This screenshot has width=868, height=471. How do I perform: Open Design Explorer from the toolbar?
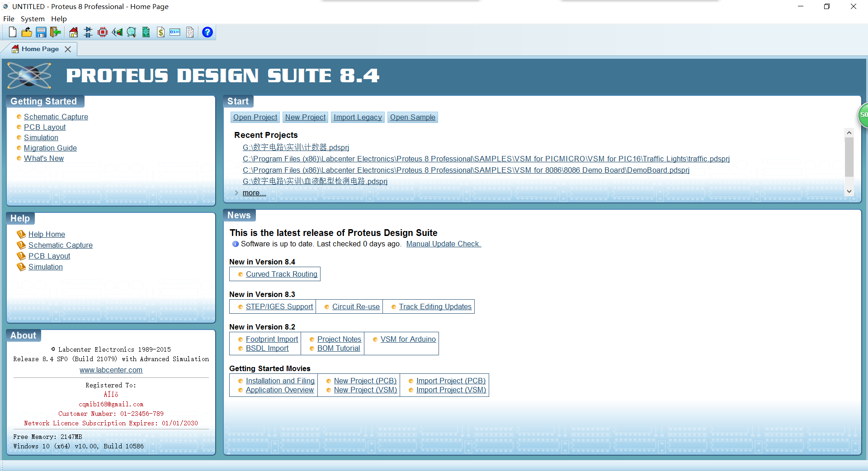tap(146, 32)
